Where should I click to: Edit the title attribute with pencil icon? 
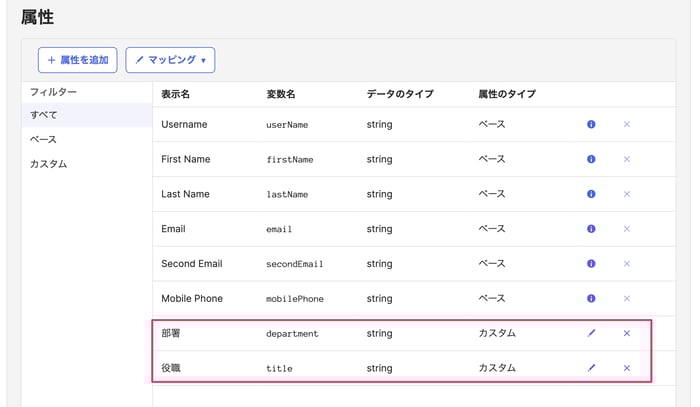(x=591, y=368)
